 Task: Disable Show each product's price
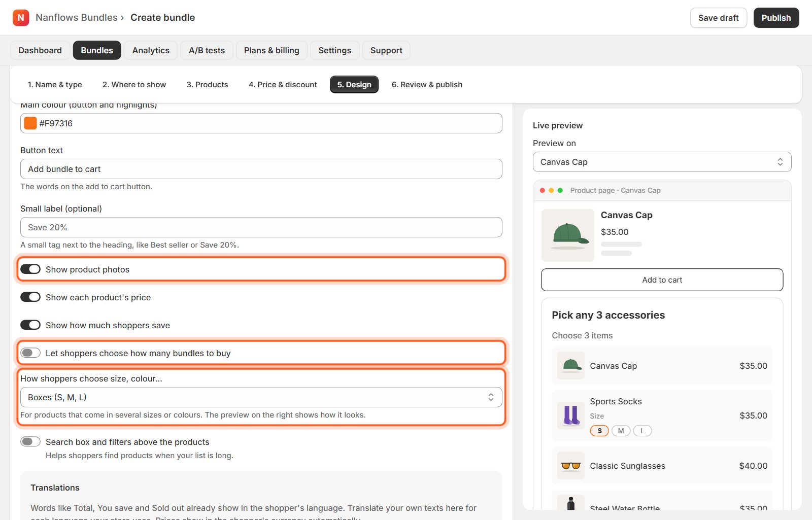click(30, 297)
